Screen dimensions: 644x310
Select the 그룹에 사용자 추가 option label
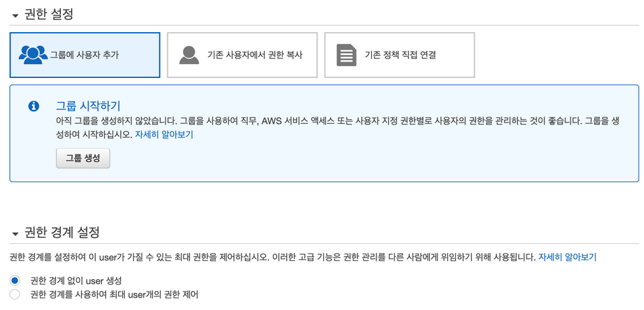[x=84, y=55]
